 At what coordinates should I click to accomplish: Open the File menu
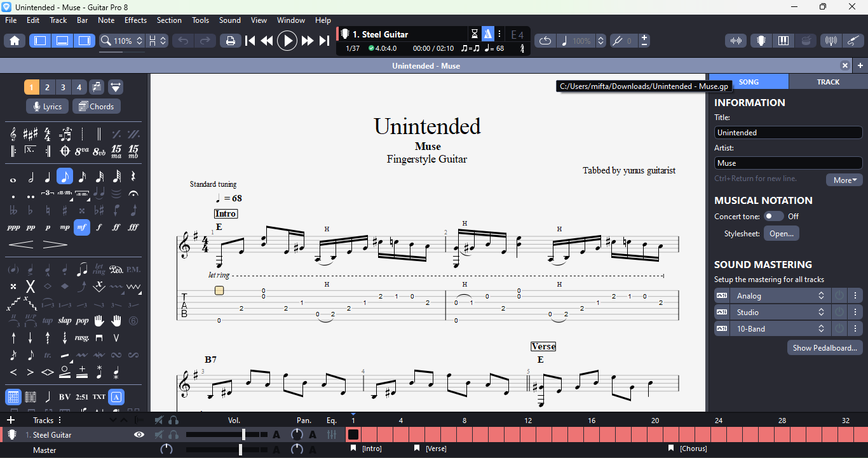pos(11,20)
